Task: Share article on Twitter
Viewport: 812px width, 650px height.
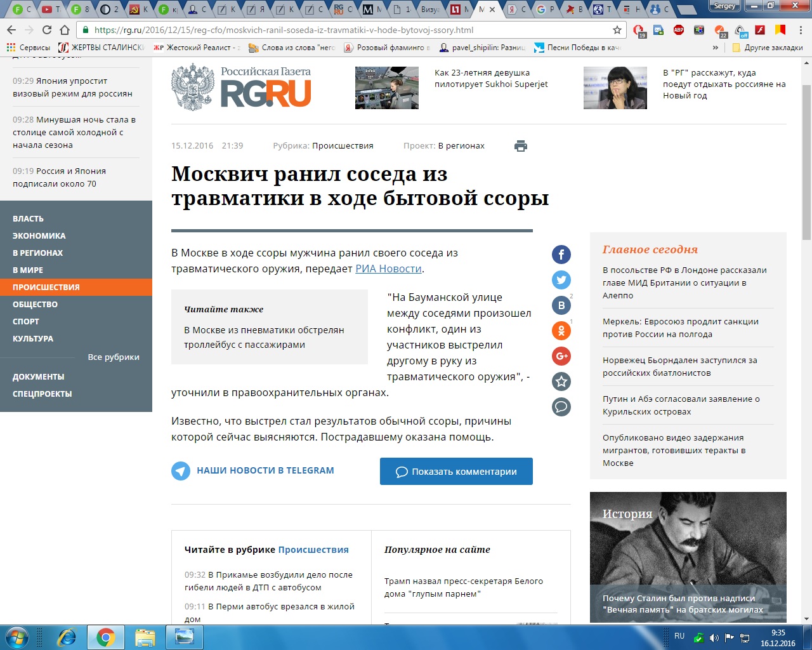Action: [x=561, y=280]
